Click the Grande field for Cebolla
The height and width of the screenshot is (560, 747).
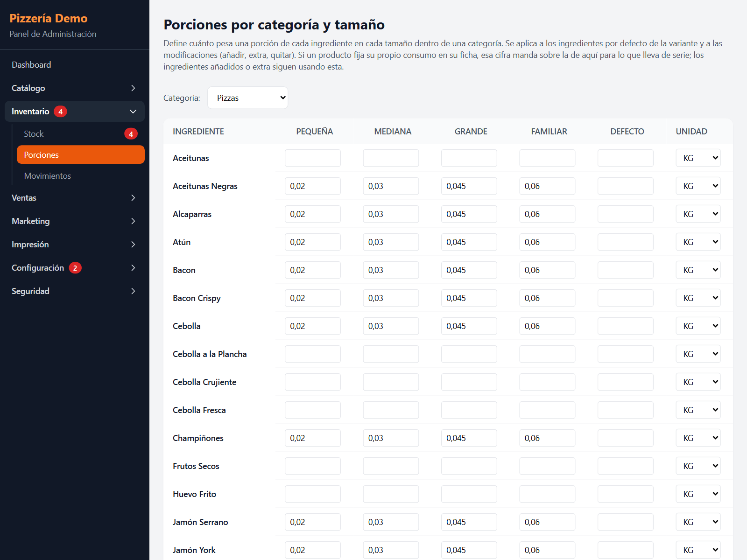click(x=469, y=326)
